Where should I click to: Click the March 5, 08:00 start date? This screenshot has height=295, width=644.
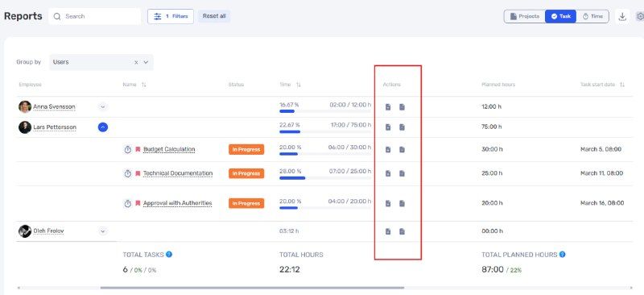coord(601,149)
